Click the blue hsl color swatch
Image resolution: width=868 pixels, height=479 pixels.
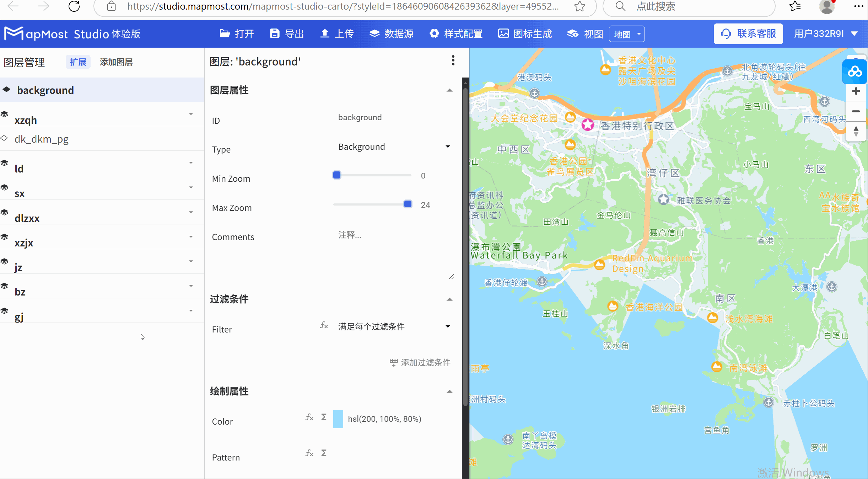tap(338, 419)
